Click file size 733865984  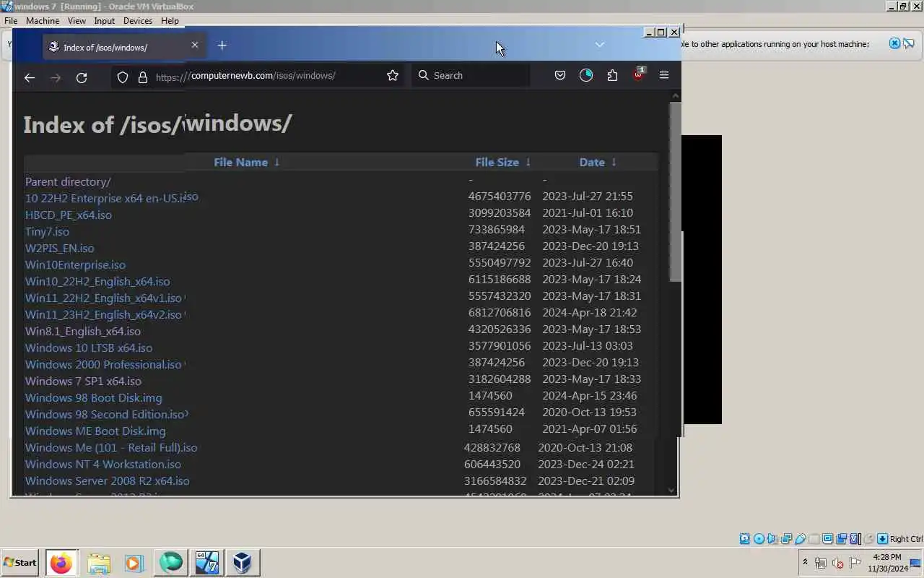[497, 229]
